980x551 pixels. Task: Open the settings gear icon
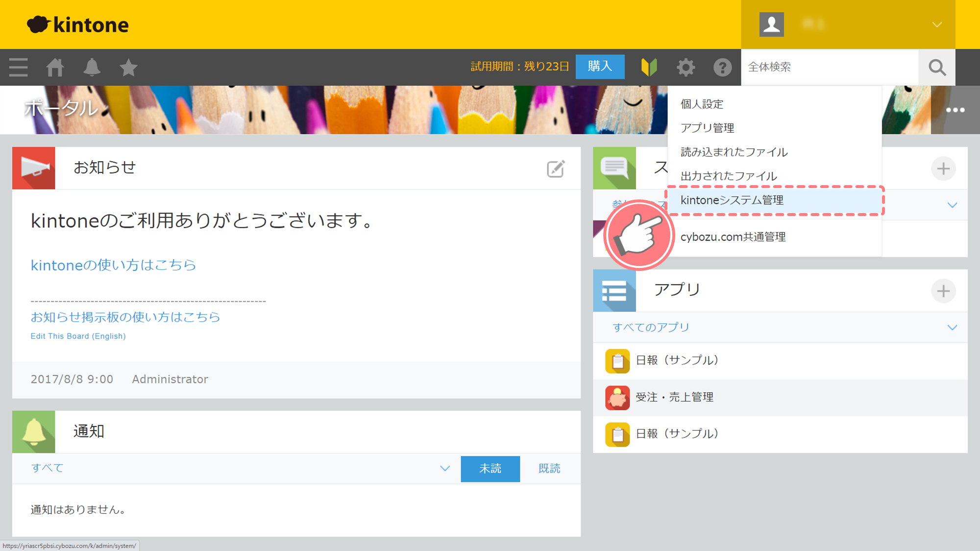(x=686, y=67)
